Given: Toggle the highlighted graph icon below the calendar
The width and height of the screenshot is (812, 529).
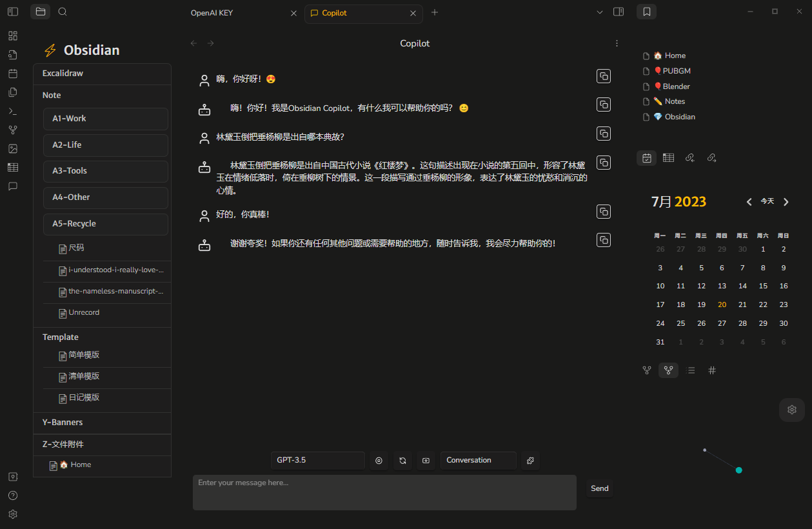Looking at the screenshot, I should [x=668, y=370].
